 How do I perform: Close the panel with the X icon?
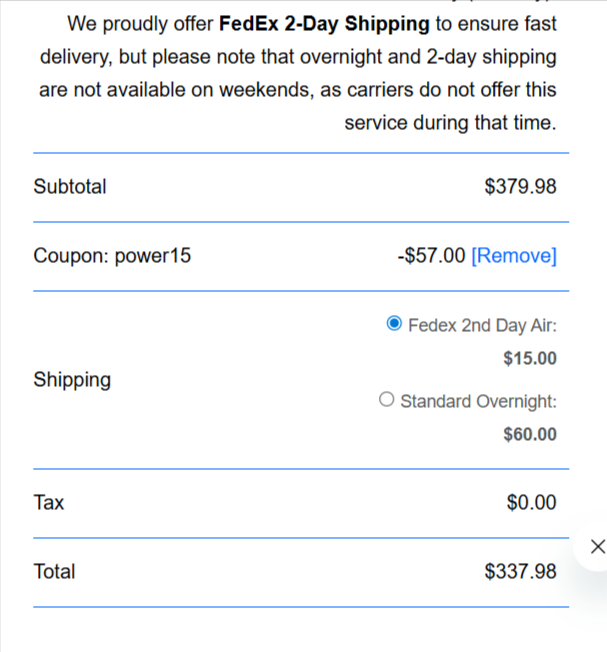pyautogui.click(x=597, y=546)
